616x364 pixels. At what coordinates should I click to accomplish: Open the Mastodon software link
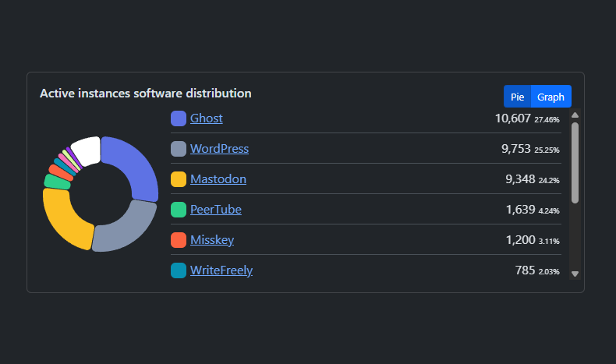coord(218,179)
